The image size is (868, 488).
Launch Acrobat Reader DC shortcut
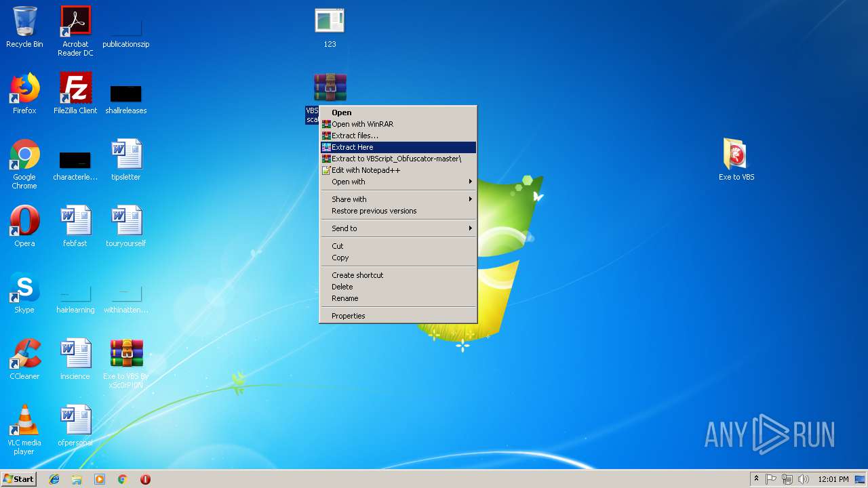click(x=75, y=30)
